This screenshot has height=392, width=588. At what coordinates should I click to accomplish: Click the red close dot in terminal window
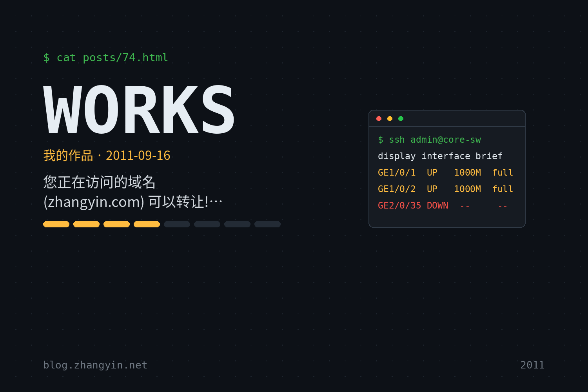click(379, 118)
